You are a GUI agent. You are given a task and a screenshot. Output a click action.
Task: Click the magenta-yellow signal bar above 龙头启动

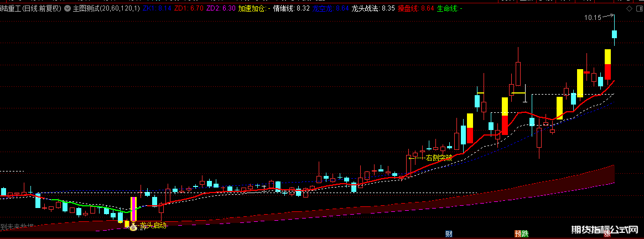tap(133, 209)
